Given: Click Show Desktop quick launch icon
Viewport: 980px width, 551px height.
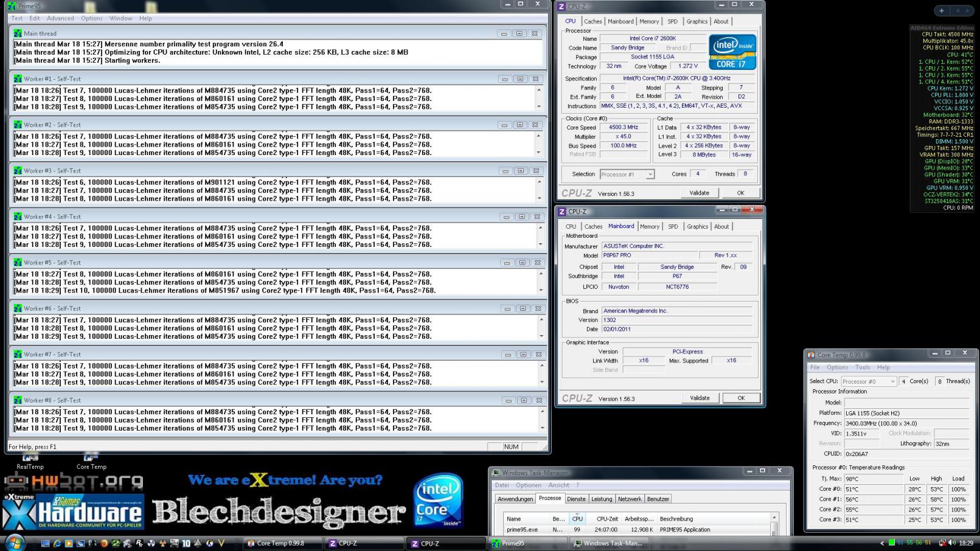Looking at the screenshot, I should (45, 543).
